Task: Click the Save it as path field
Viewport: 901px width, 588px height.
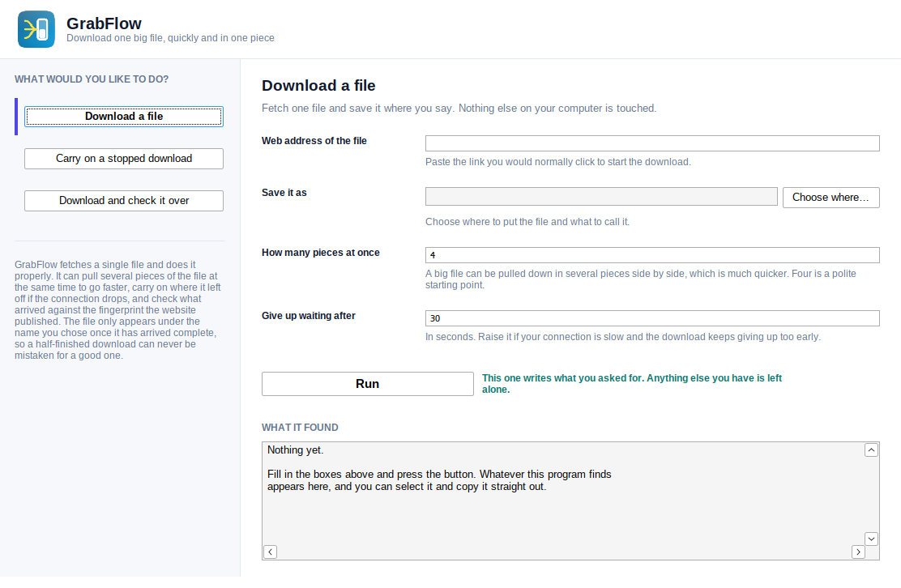Action: click(x=601, y=196)
